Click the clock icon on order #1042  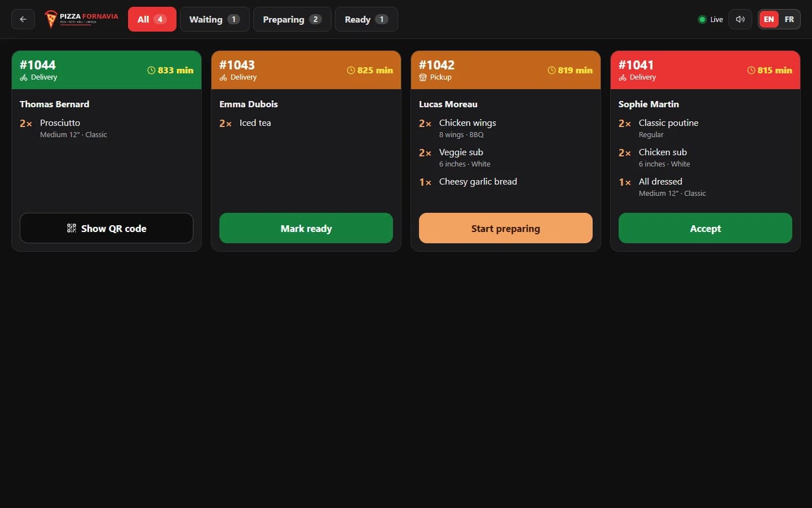551,71
